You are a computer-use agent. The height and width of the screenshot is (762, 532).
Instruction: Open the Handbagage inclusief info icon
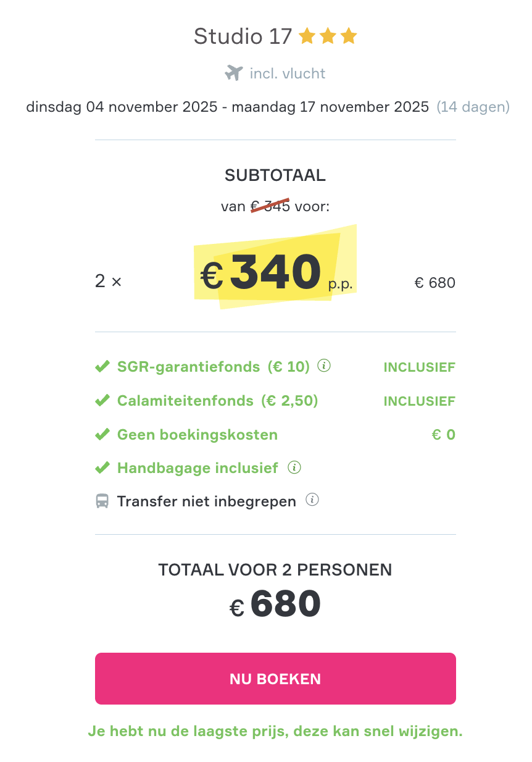coord(294,467)
